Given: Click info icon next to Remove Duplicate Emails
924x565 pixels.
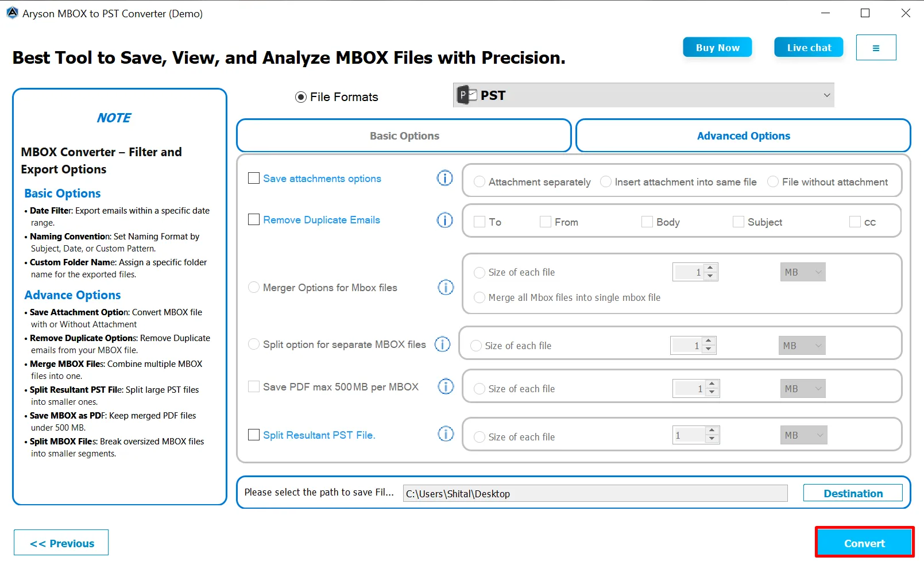Looking at the screenshot, I should point(444,220).
